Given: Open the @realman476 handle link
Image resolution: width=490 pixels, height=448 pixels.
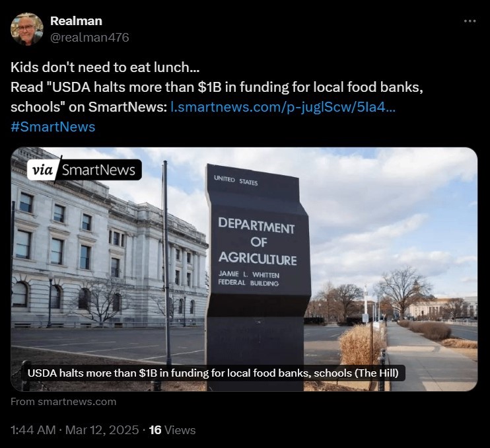Looking at the screenshot, I should point(89,38).
